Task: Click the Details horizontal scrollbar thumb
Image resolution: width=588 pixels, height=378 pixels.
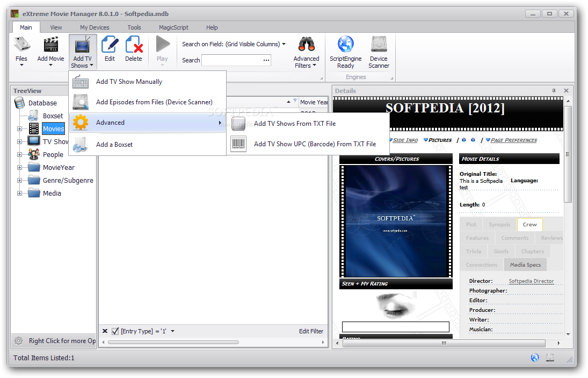Action: pyautogui.click(x=444, y=343)
